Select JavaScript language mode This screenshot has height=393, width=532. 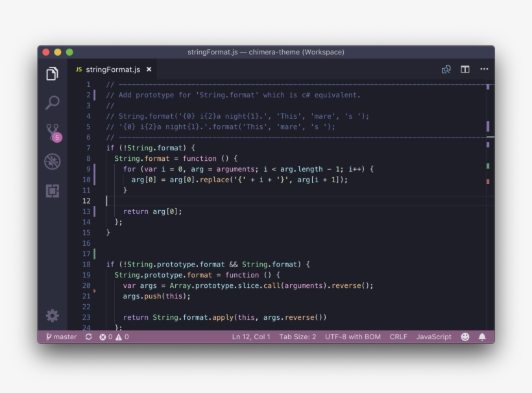coord(433,337)
